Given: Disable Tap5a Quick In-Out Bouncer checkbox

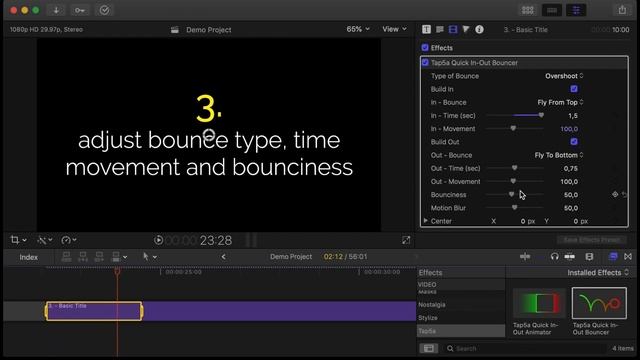Looking at the screenshot, I should pos(425,62).
